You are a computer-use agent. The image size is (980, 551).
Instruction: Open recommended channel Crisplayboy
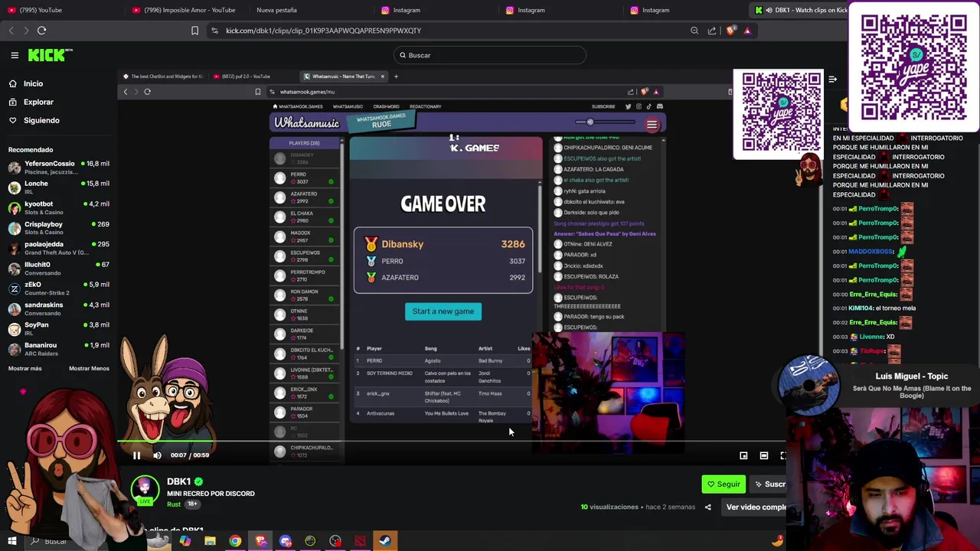pos(59,227)
